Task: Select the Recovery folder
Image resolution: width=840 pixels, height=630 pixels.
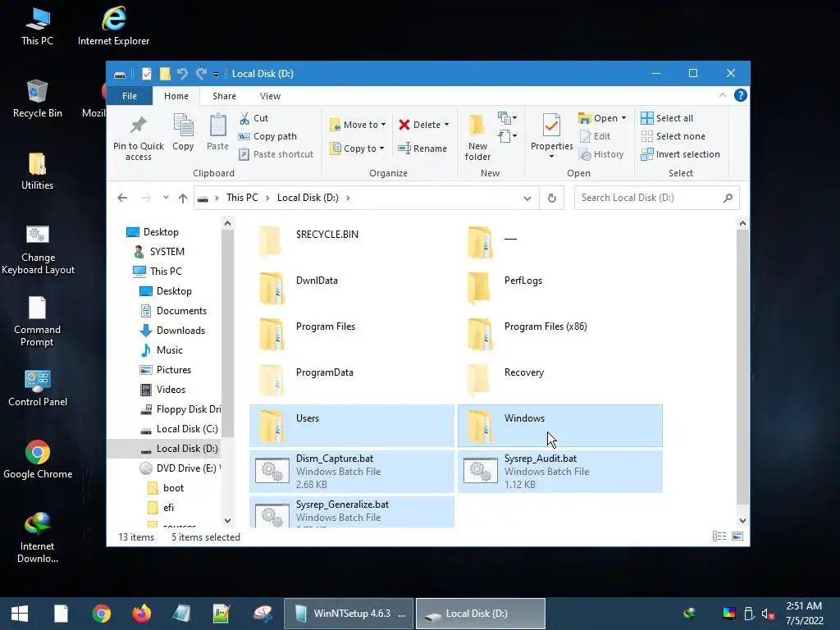Action: pyautogui.click(x=559, y=380)
